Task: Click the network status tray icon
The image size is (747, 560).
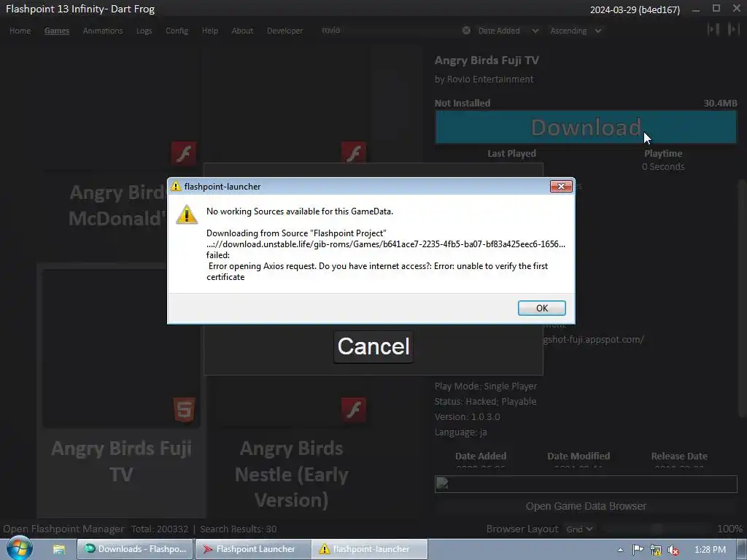Action: click(656, 550)
